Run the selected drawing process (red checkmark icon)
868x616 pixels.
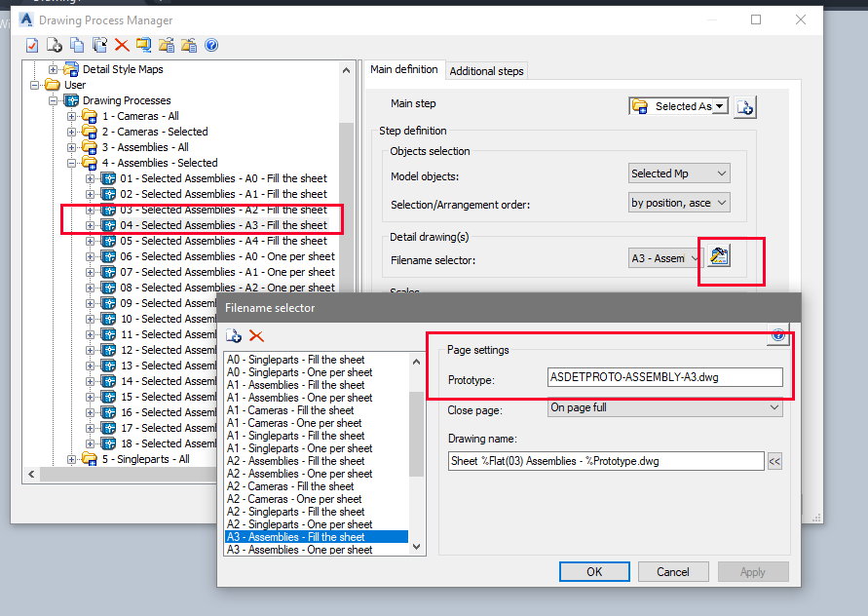(x=31, y=45)
